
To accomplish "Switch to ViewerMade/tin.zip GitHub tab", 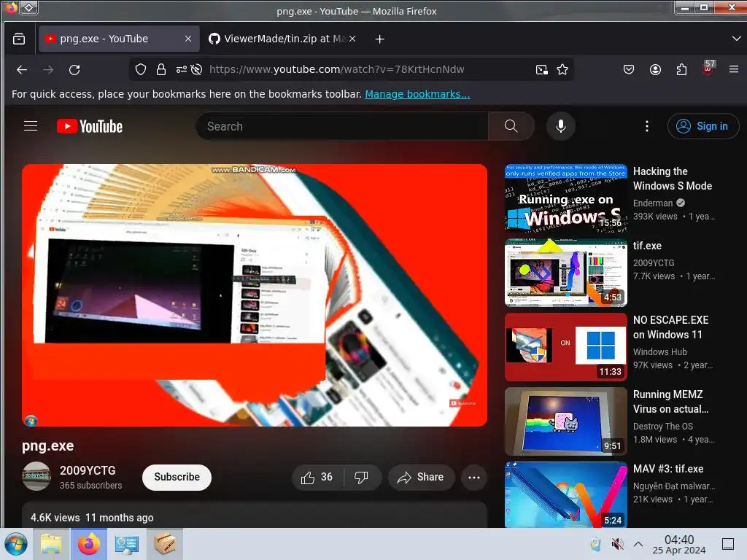I will coord(282,39).
